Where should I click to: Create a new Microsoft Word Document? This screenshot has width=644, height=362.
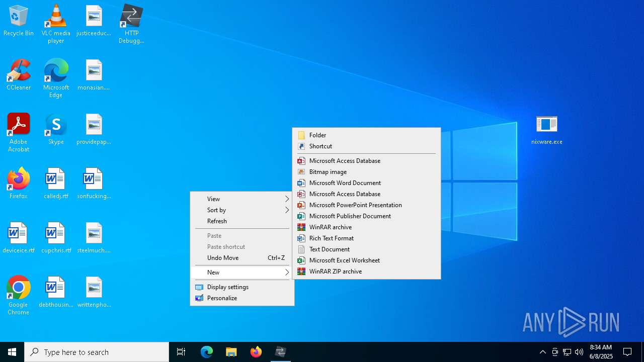pos(366,183)
